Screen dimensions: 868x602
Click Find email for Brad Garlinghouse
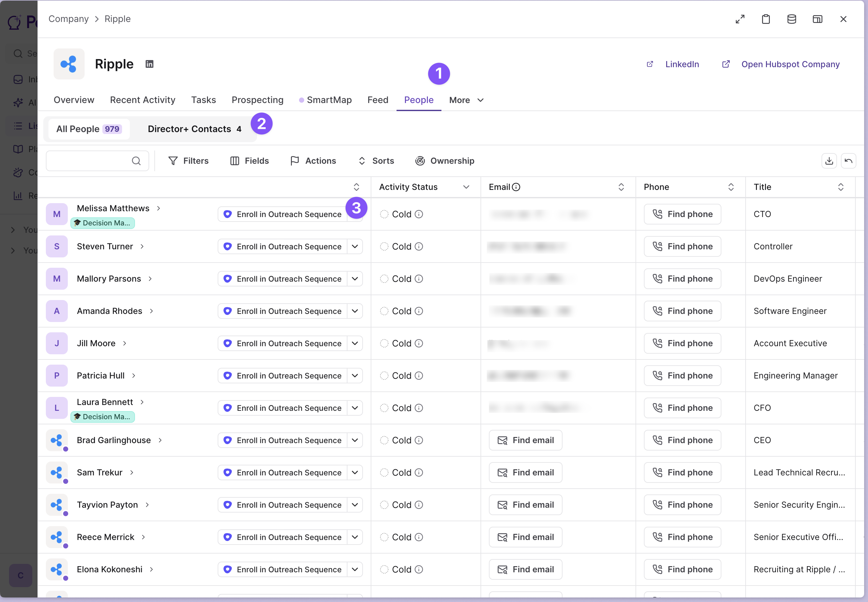(x=525, y=440)
